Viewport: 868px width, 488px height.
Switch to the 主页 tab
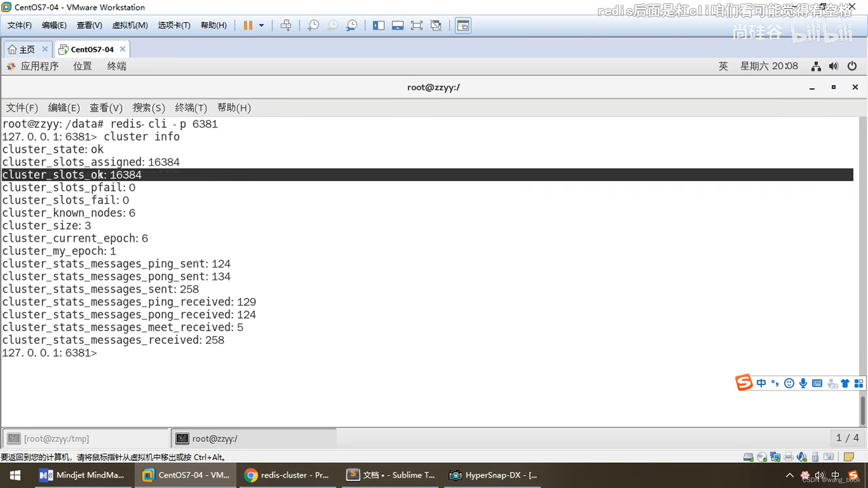26,49
